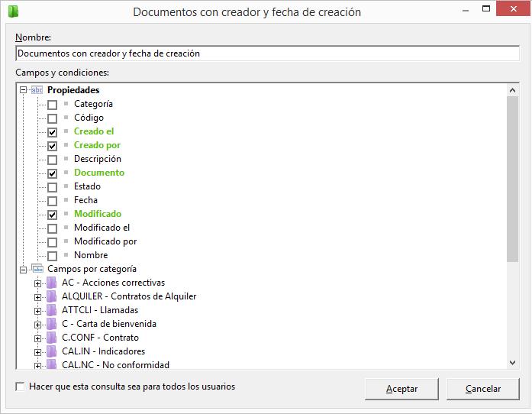Click the AC - Acciones correctivas folder icon
Screen dimensions: 532x414
(x=52, y=283)
